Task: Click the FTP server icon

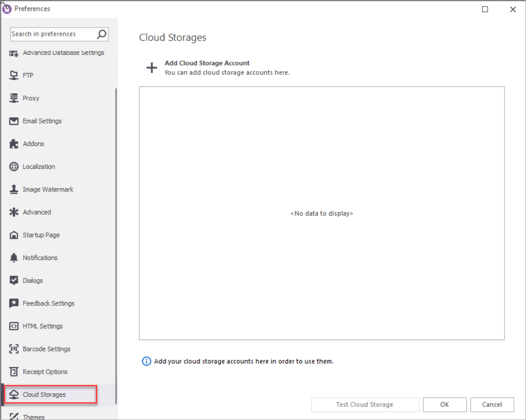Action: pos(14,75)
